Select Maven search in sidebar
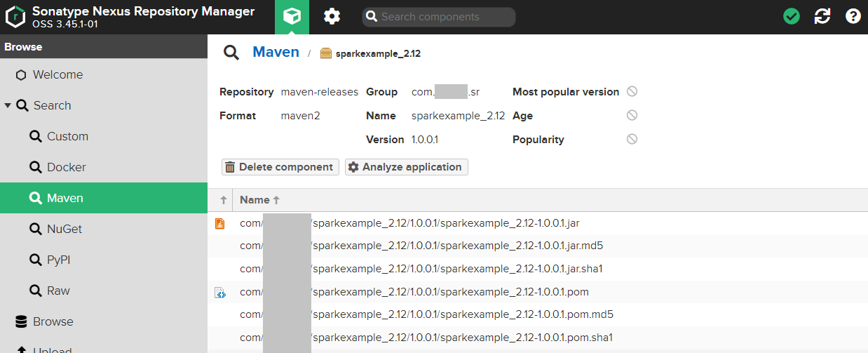 pos(104,198)
